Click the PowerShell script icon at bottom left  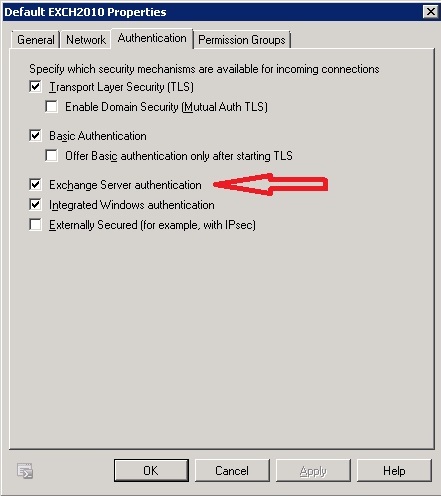coord(25,471)
